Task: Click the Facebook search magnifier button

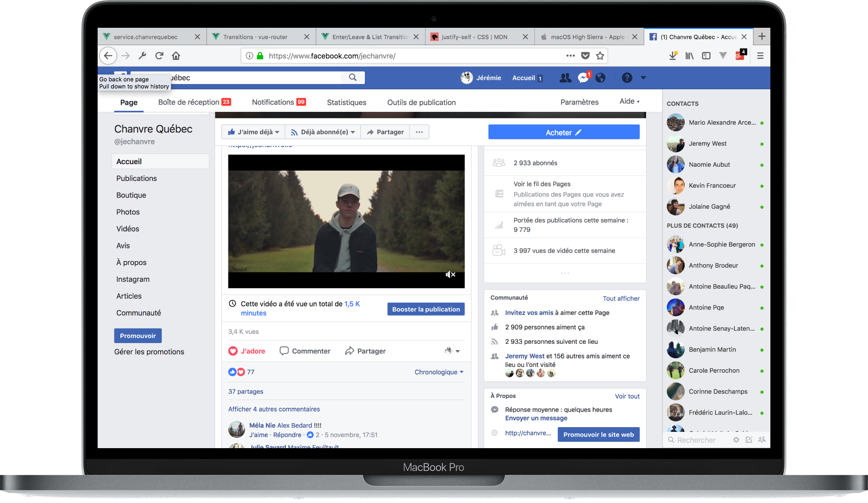Action: click(353, 78)
